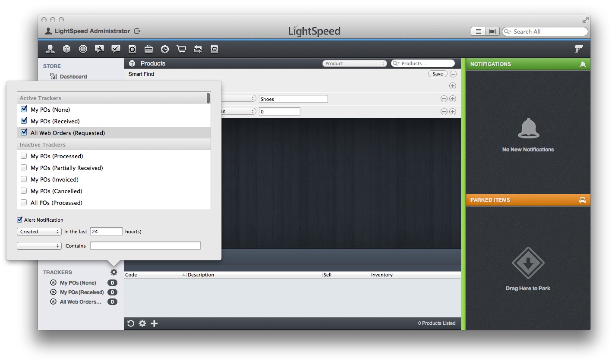615x364 pixels.
Task: Click the Shoes criteria text field
Action: (293, 99)
